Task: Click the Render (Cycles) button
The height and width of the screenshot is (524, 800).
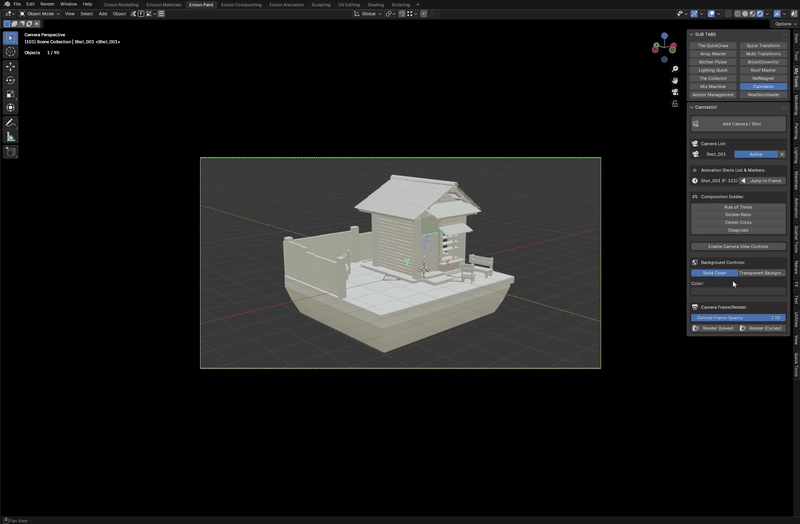Action: pos(762,328)
